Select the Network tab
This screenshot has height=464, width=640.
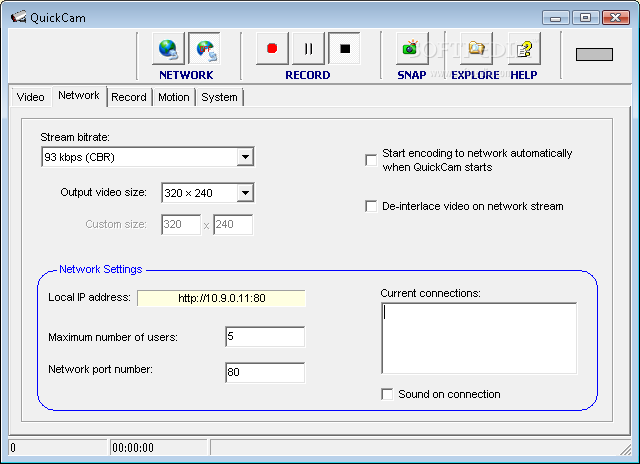pos(79,95)
